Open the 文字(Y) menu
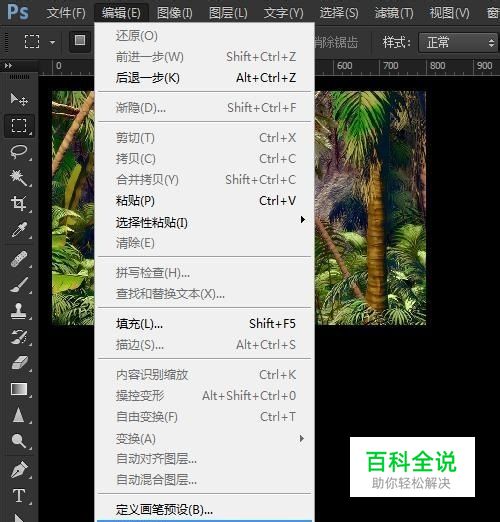 [283, 13]
